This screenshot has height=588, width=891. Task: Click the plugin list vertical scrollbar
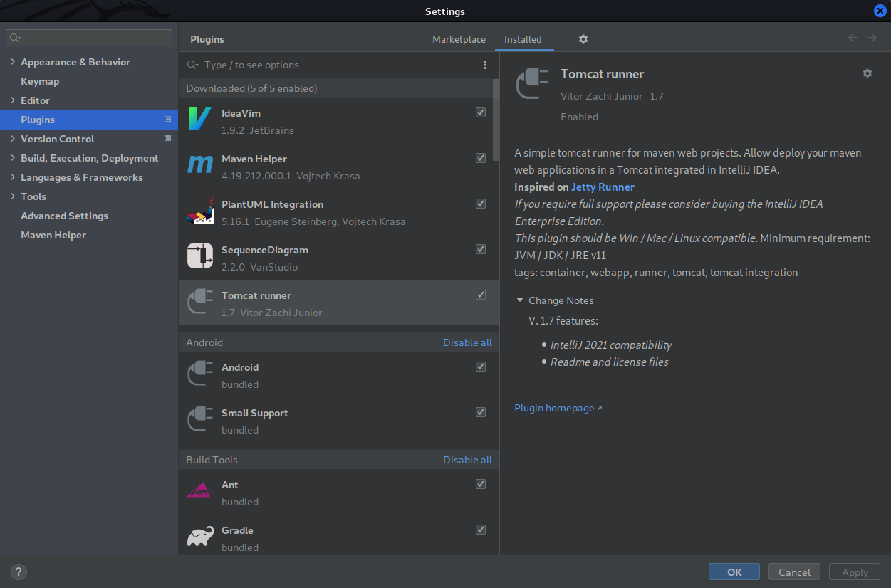[496, 120]
